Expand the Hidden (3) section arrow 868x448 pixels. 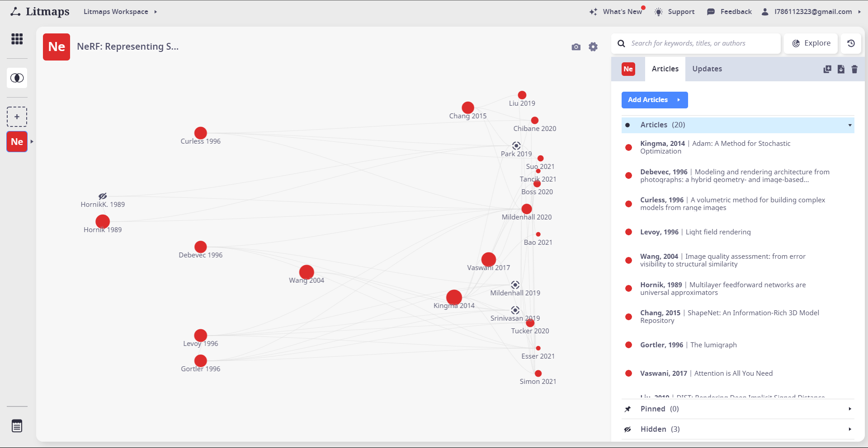(x=850, y=429)
